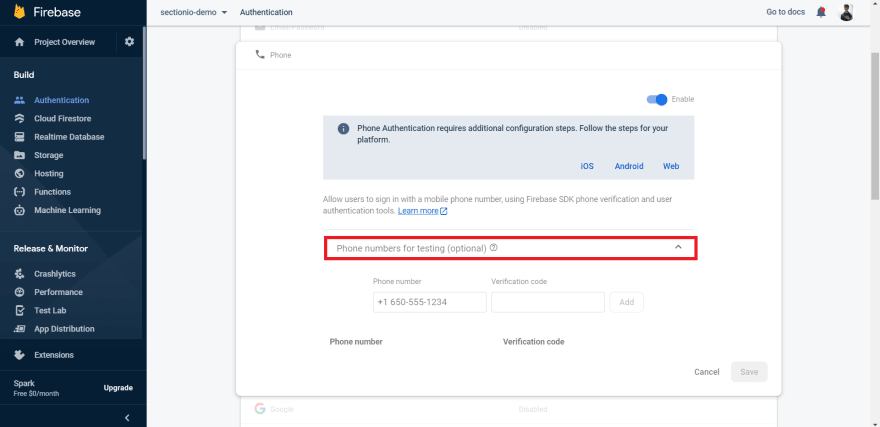Open the Learn more link
Viewport: 880px width, 427px height.
(422, 211)
